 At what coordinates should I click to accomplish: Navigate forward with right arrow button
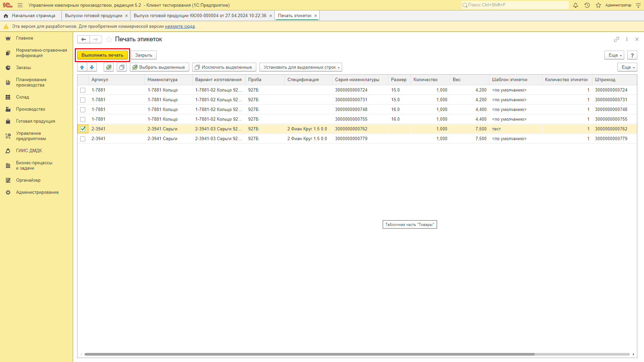(96, 39)
